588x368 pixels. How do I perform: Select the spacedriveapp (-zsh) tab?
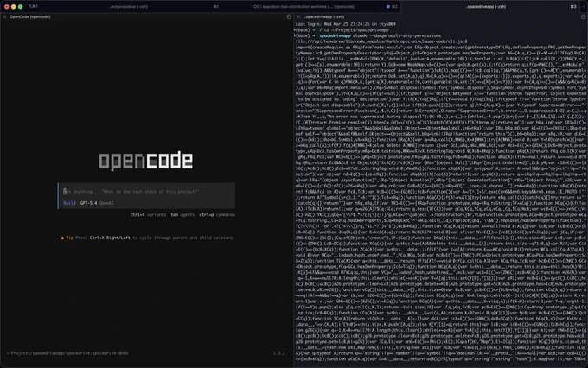pos(486,6)
